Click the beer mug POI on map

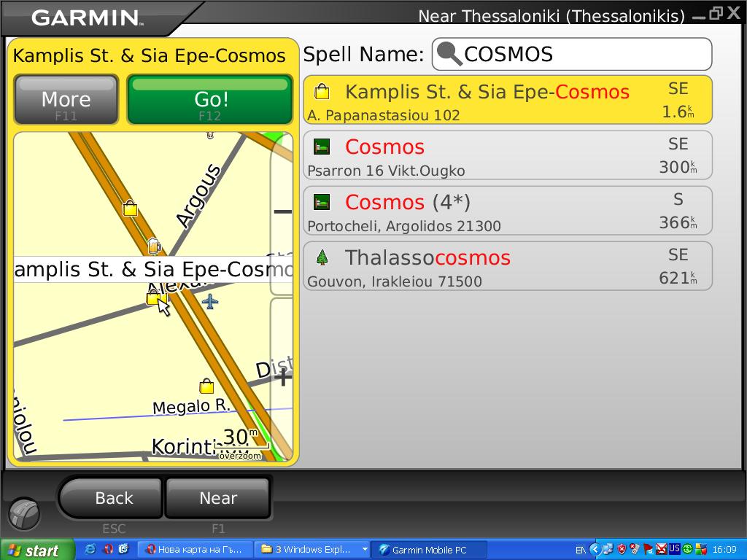tap(153, 246)
